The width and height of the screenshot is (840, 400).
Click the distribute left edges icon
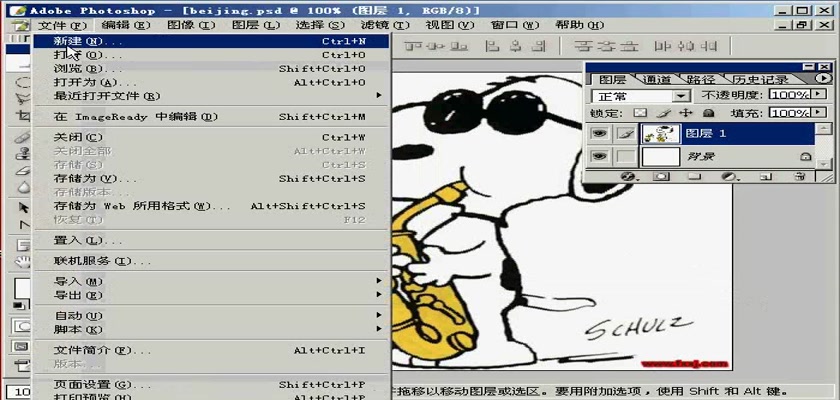click(x=663, y=47)
